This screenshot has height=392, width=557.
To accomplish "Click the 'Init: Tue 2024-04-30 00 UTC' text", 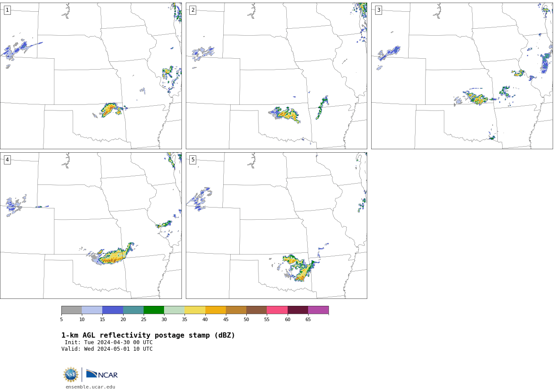I will pyautogui.click(x=109, y=342).
